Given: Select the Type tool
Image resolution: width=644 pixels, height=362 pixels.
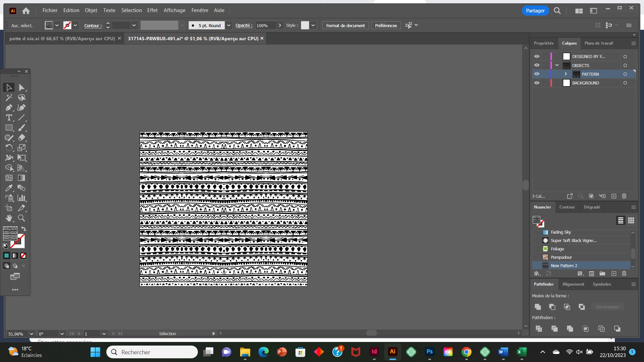Looking at the screenshot, I should 9,118.
